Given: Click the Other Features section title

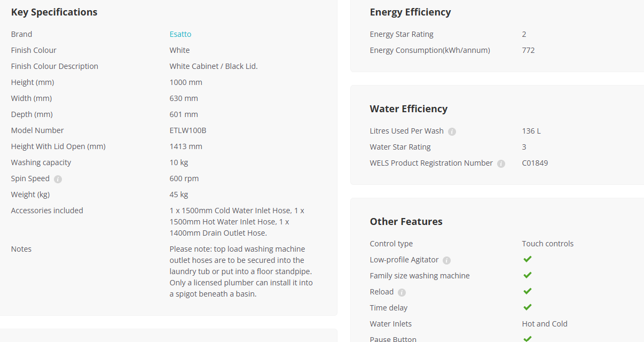Looking at the screenshot, I should (406, 222).
